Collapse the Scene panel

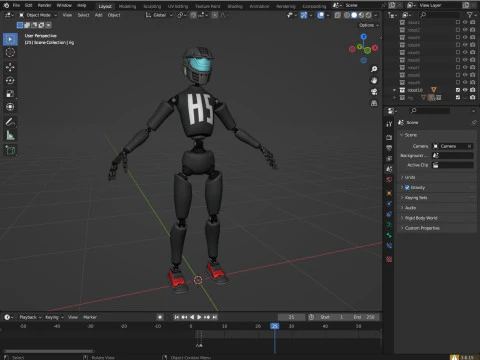[x=437, y=135]
